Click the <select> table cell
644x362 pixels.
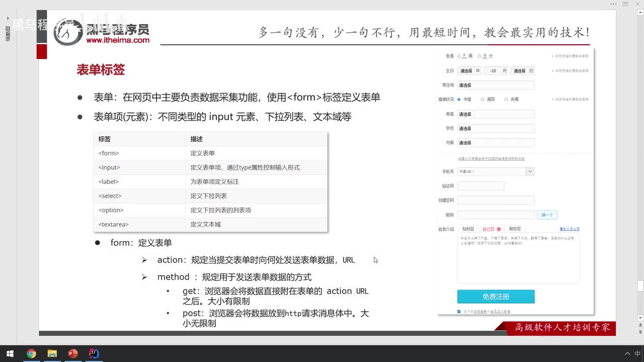pyautogui.click(x=139, y=196)
